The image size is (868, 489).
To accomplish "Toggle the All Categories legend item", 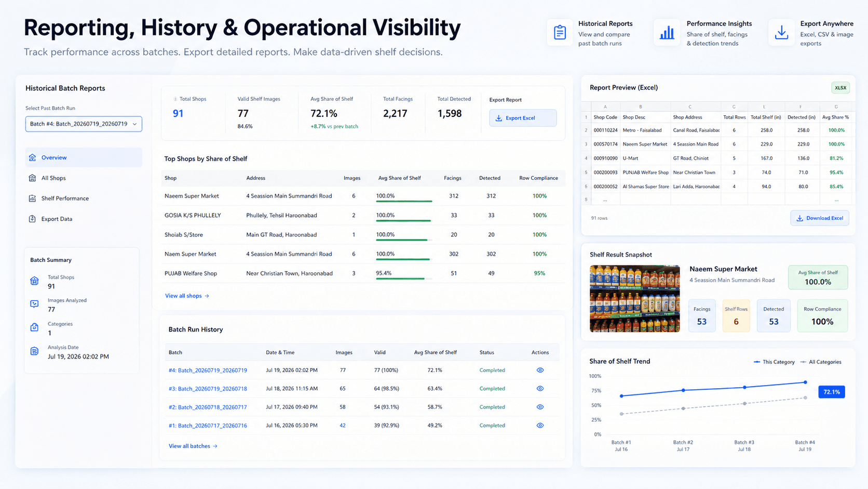I will tap(821, 362).
